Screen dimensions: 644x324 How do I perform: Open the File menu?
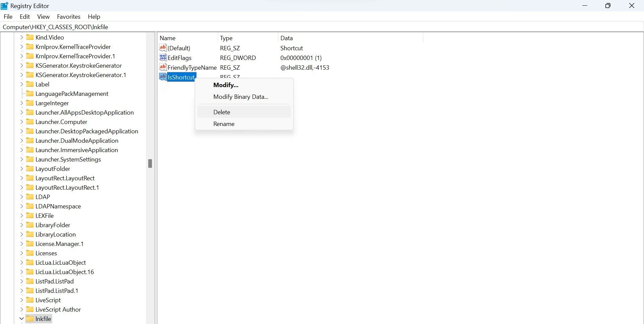click(x=8, y=16)
